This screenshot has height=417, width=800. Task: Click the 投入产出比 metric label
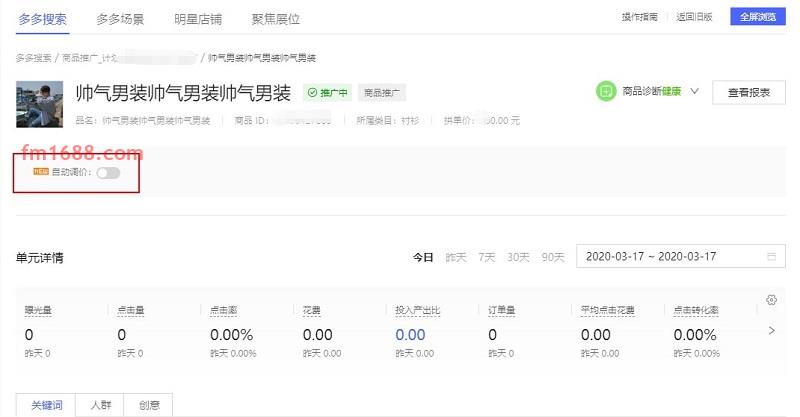point(417,310)
